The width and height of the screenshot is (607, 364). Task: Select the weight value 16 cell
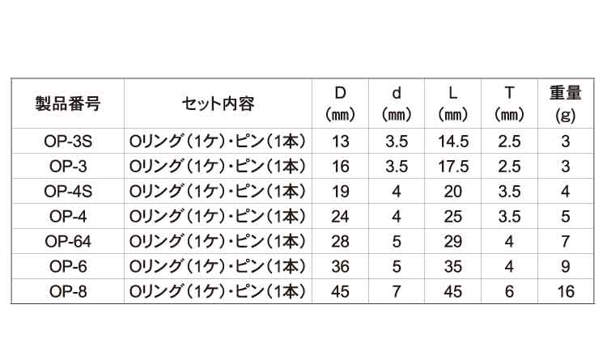[x=566, y=291]
